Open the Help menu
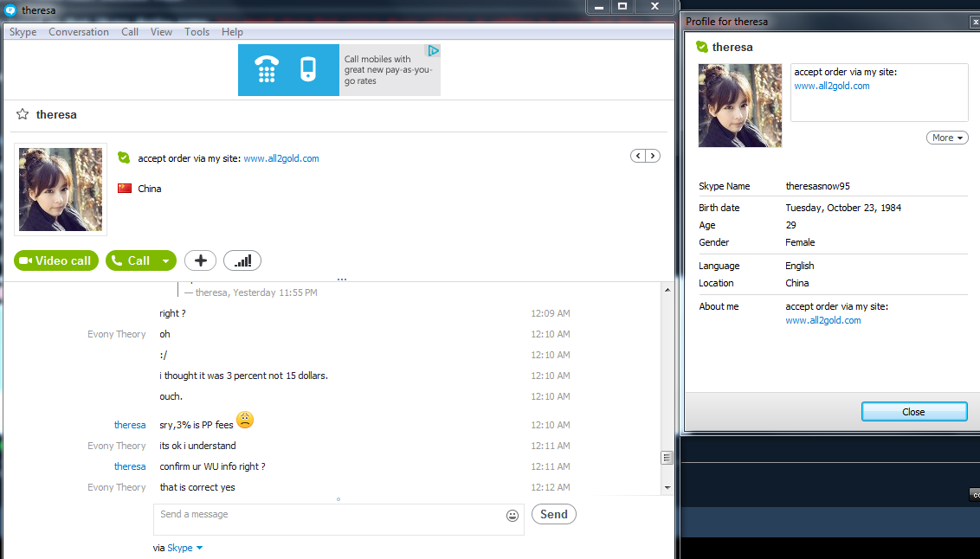 coord(232,32)
